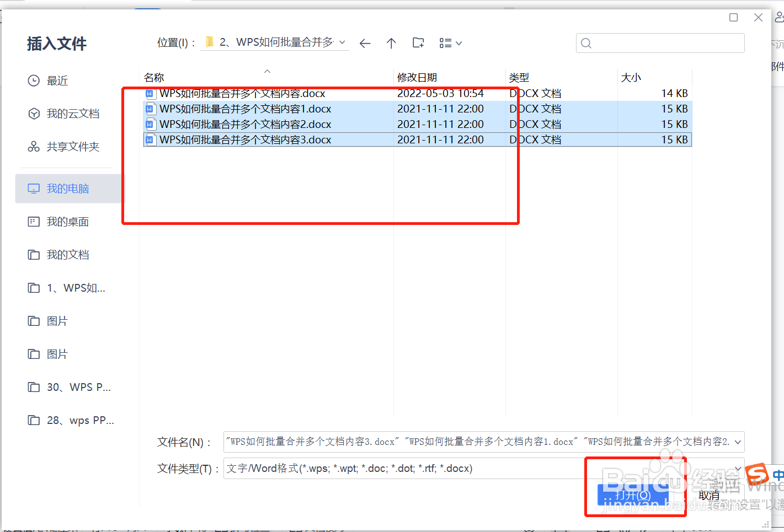Click the 14 KB size cell
784x532 pixels.
click(x=674, y=93)
